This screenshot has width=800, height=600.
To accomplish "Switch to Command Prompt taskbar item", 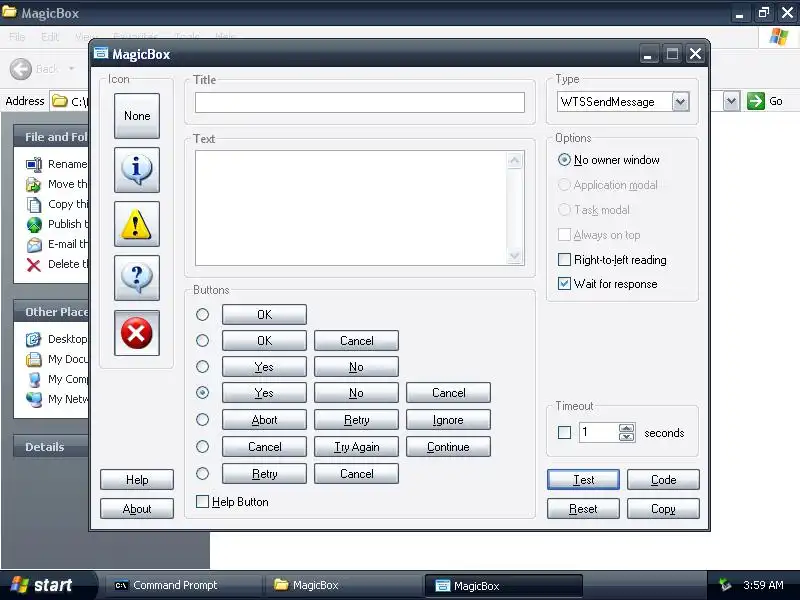I will point(183,585).
